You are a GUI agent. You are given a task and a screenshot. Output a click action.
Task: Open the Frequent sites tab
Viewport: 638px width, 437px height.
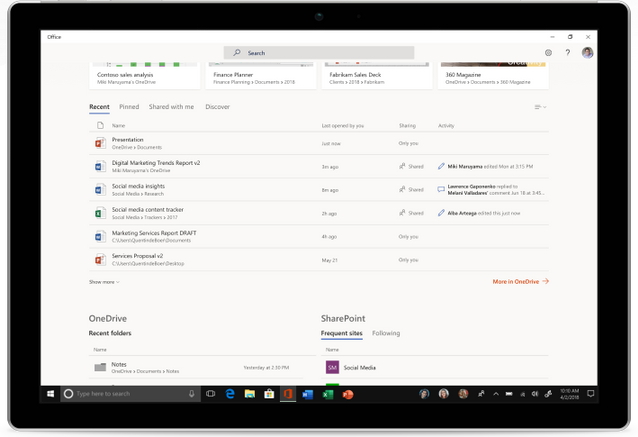341,333
